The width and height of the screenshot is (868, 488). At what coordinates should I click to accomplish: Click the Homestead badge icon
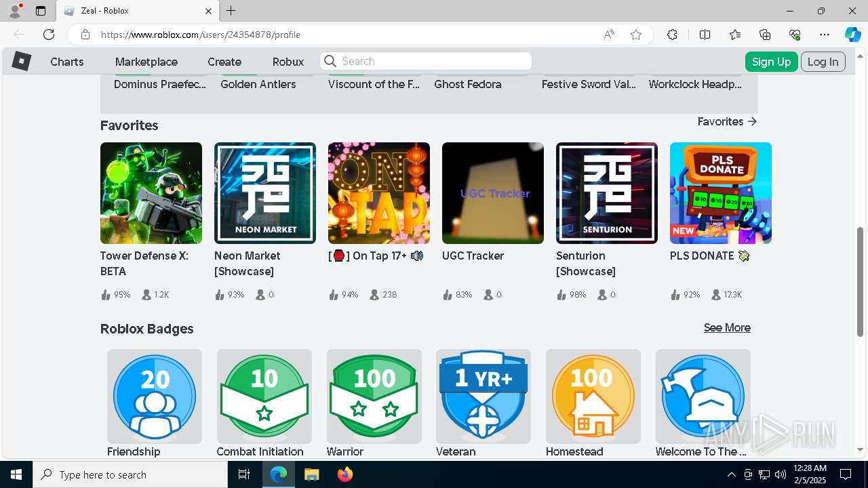pos(593,396)
